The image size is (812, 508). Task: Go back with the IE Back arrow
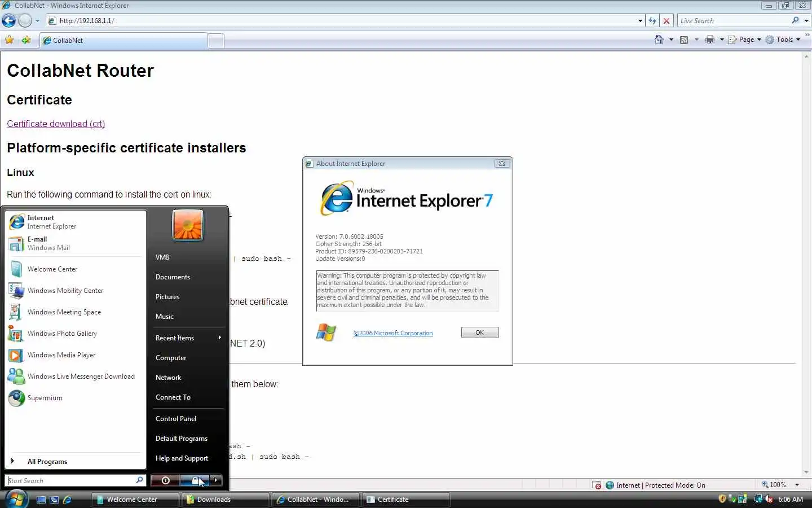(x=9, y=21)
